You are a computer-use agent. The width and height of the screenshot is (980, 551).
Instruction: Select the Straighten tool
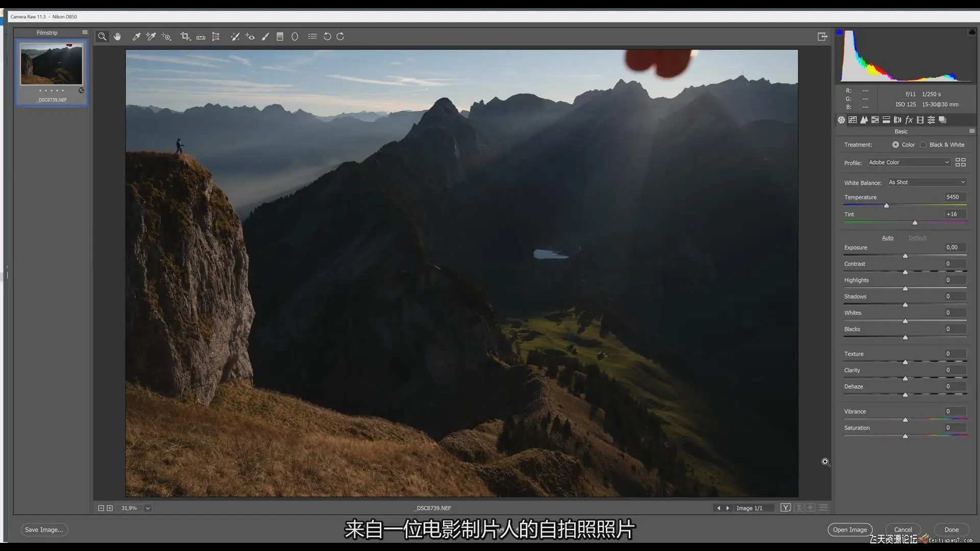tap(201, 36)
